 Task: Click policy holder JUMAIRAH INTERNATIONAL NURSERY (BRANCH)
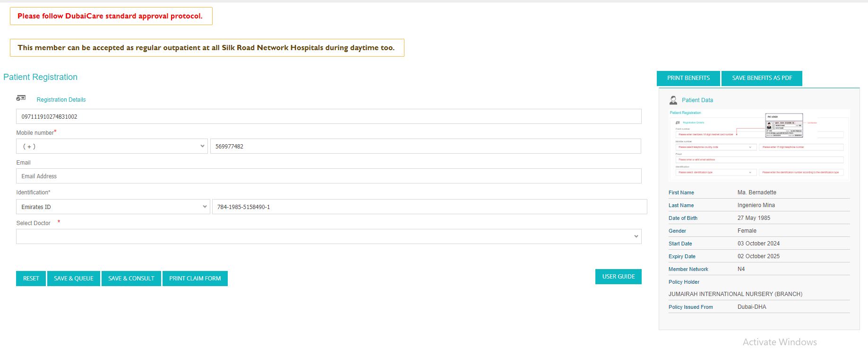[x=735, y=294]
